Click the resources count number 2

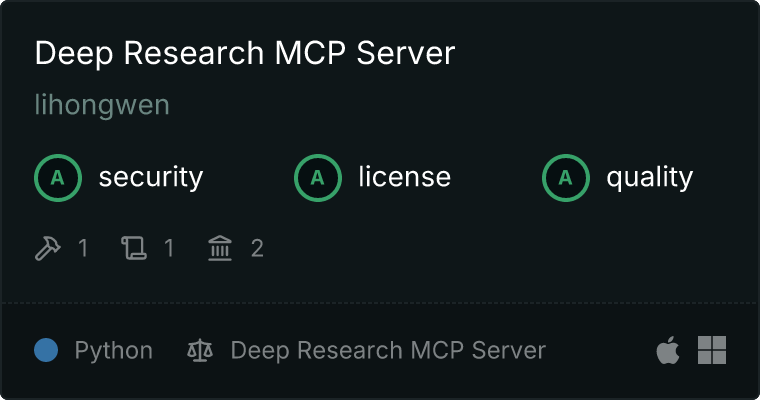[x=257, y=248]
